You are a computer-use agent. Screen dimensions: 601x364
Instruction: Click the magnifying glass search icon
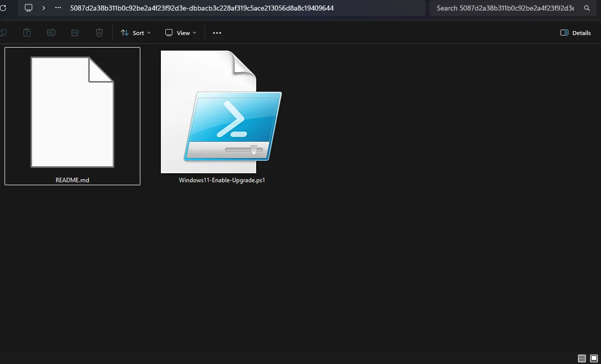pos(587,8)
